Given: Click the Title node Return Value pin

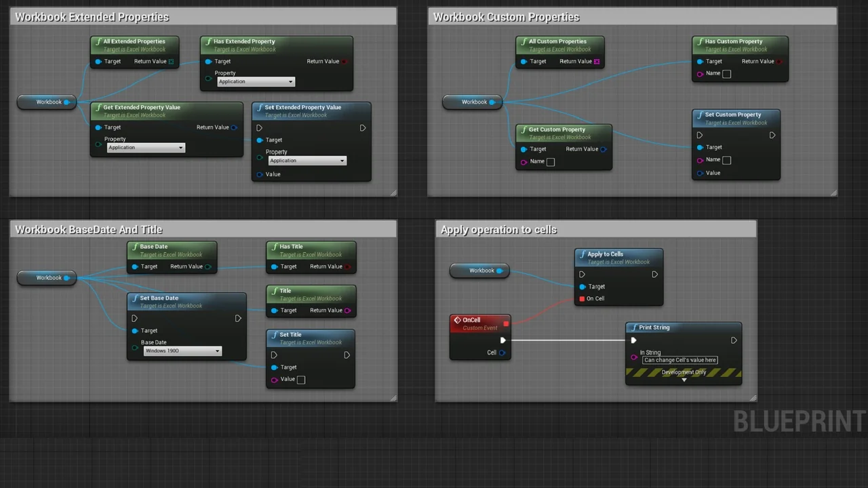Looking at the screenshot, I should [348, 310].
